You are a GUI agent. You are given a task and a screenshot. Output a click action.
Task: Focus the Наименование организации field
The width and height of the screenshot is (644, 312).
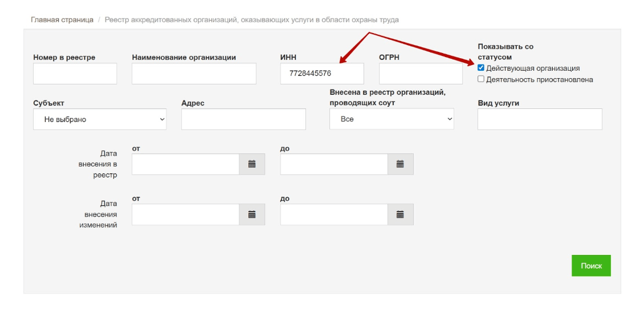coord(194,74)
